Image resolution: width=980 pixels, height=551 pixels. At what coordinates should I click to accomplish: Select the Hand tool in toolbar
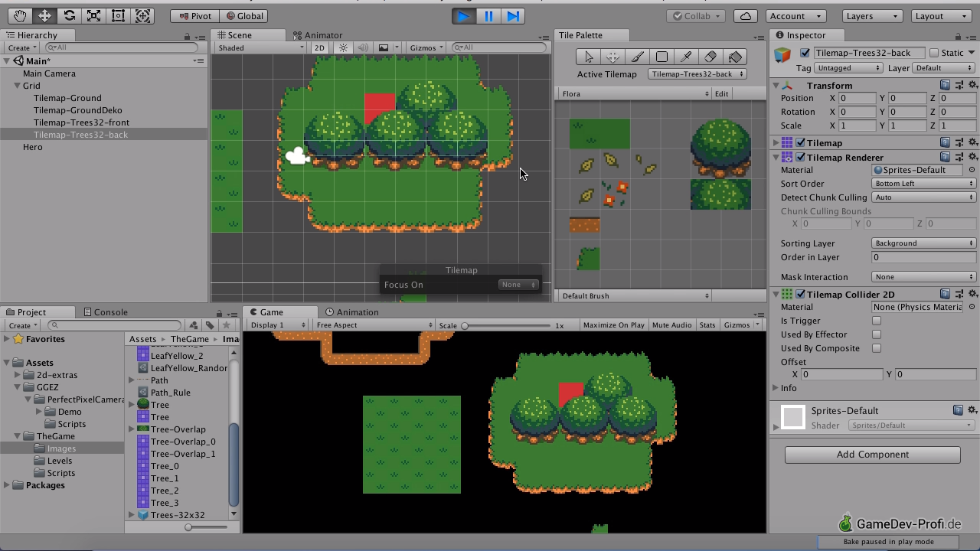point(21,16)
